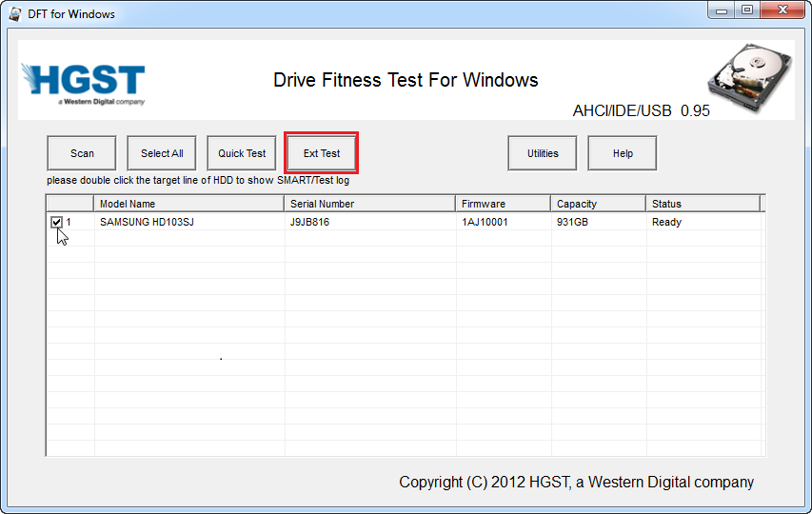
Task: Click the Capacity column header
Action: point(598,204)
